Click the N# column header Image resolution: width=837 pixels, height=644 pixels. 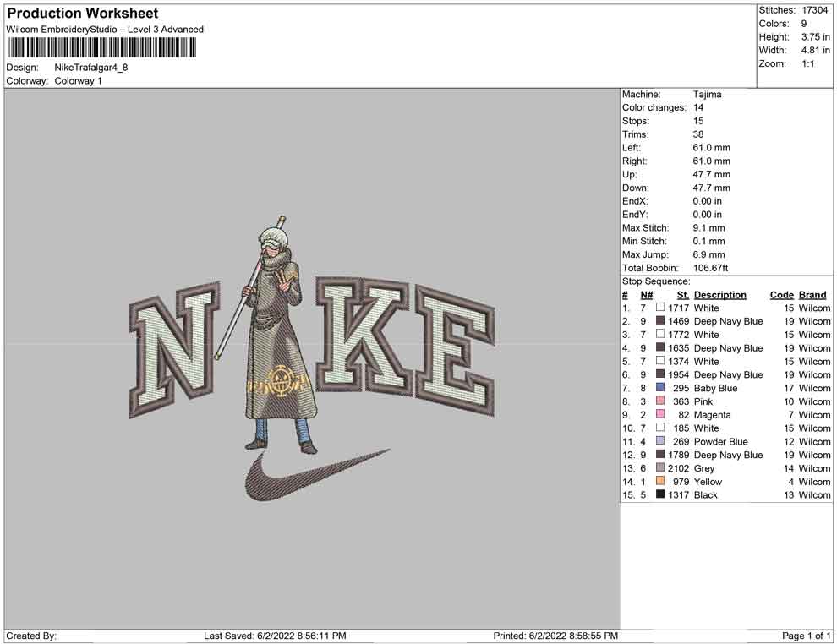(646, 295)
